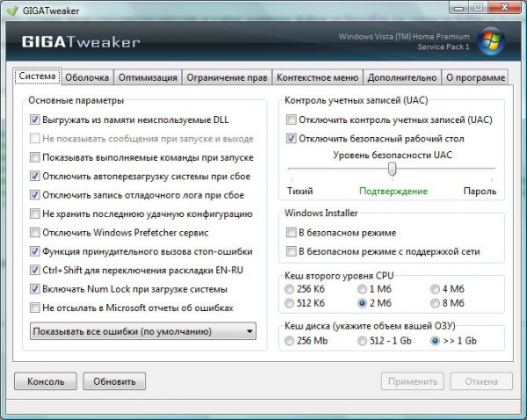Uncheck Отключить безопасный рабочий стол
The image size is (527, 420).
pos(292,138)
